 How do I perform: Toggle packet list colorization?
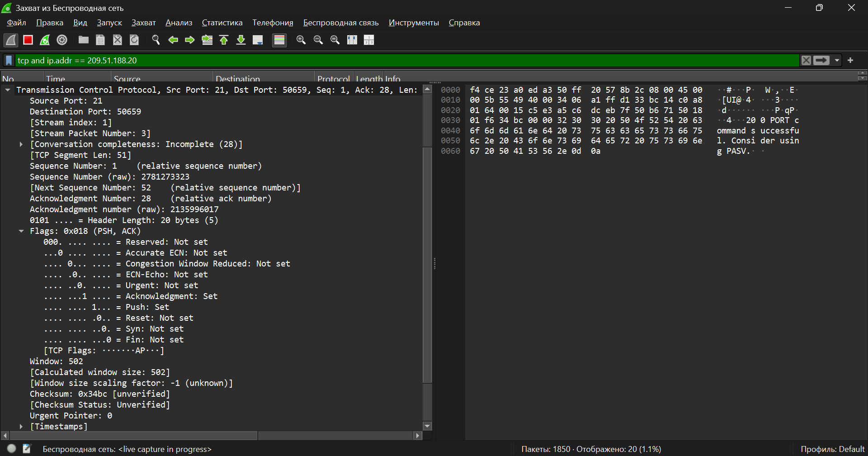coord(279,40)
